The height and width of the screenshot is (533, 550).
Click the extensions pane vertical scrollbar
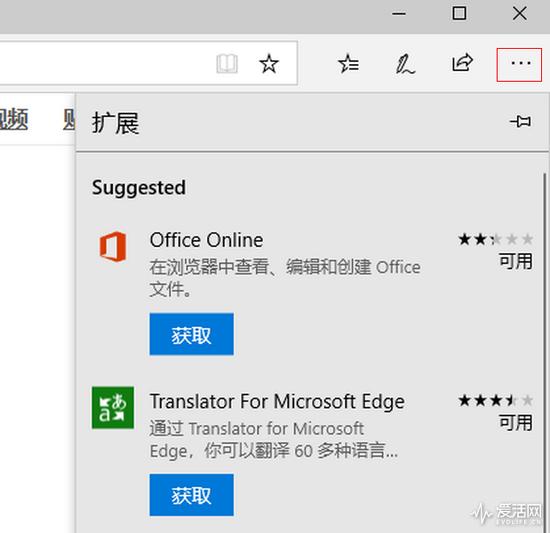coord(545,352)
